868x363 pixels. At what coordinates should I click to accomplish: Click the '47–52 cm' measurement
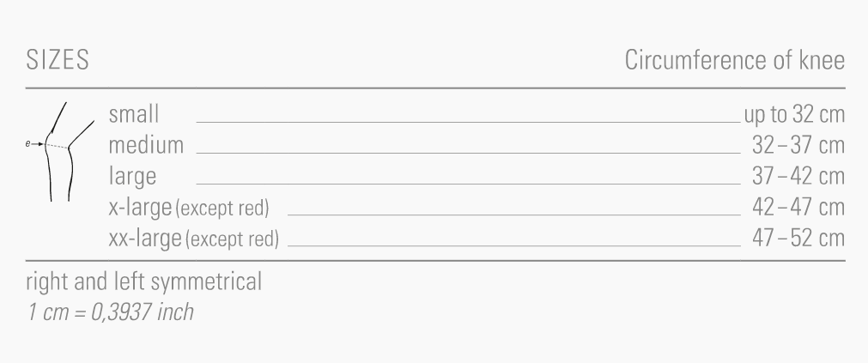click(x=798, y=239)
